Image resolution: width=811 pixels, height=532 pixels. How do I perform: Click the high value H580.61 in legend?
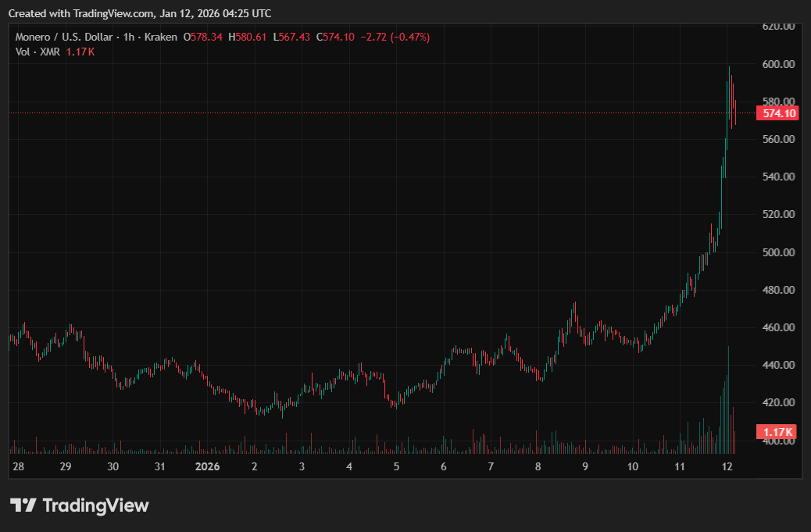point(247,37)
